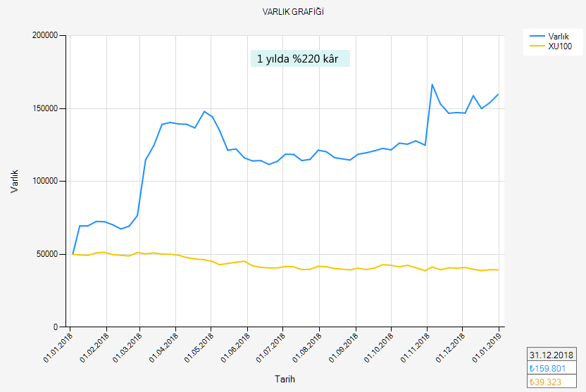586x392 pixels.
Task: Click the '1 yılda %220 kâr' annotation
Action: click(300, 59)
